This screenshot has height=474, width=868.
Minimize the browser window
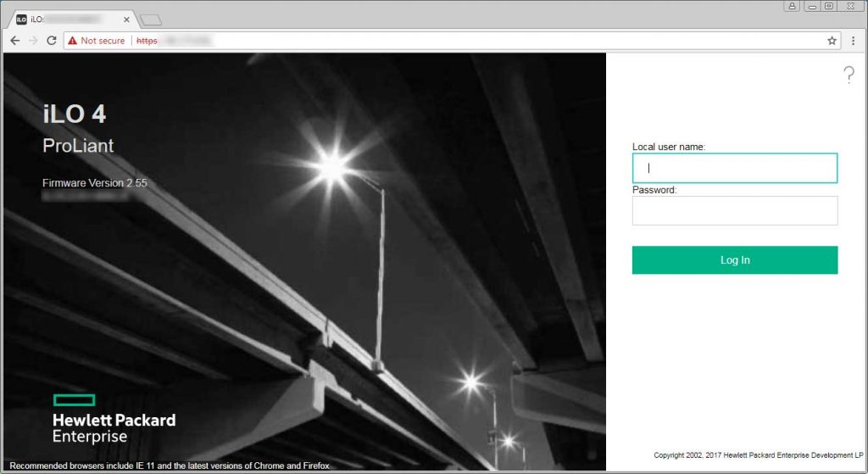pos(812,6)
